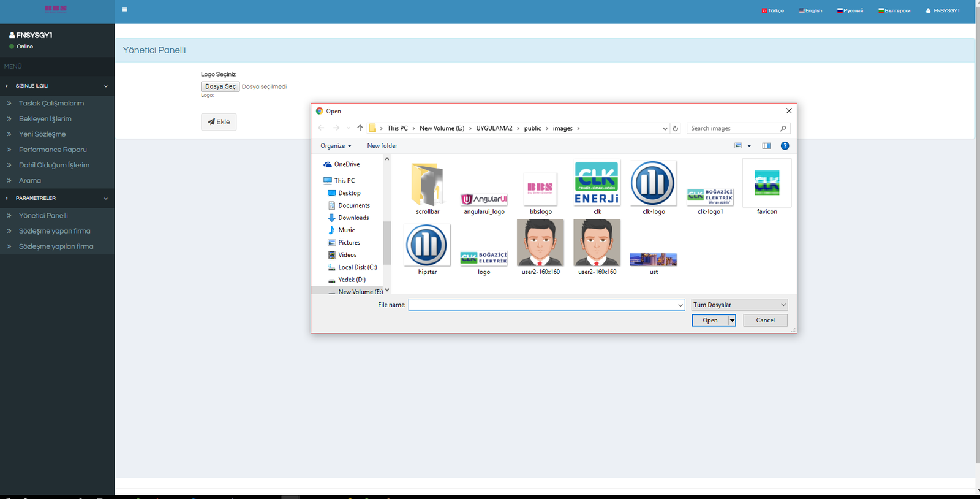
Task: Select the hipster image file
Action: (x=428, y=249)
